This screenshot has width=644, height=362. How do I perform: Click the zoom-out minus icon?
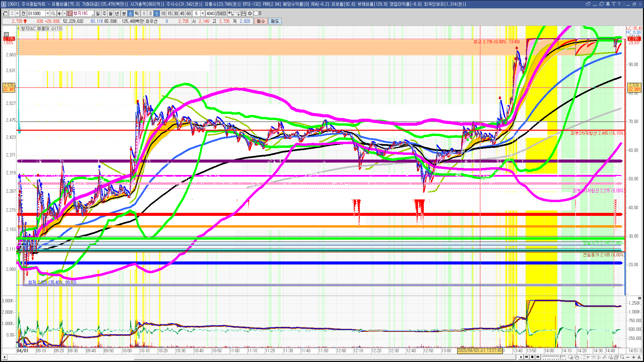[628, 357]
